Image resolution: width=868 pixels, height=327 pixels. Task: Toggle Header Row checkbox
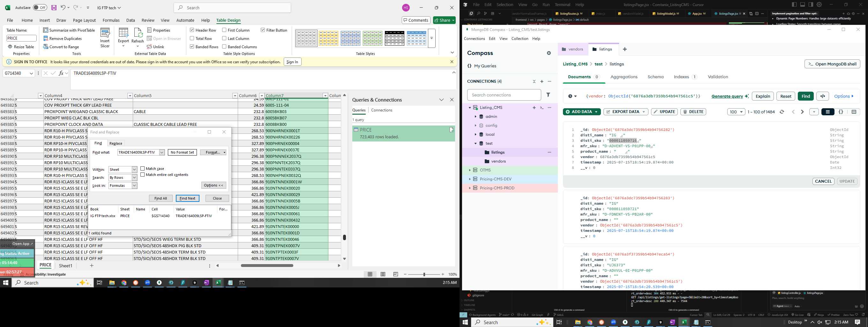click(x=192, y=30)
